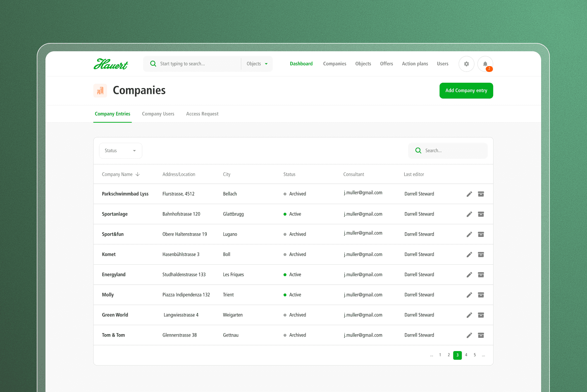This screenshot has height=392, width=587.
Task: Edit the Komet entry
Action: (469, 255)
